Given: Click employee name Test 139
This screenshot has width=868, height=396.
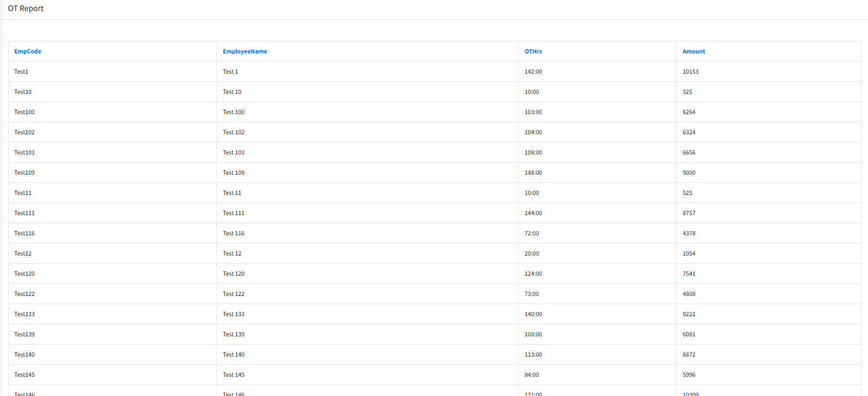Looking at the screenshot, I should pos(234,334).
